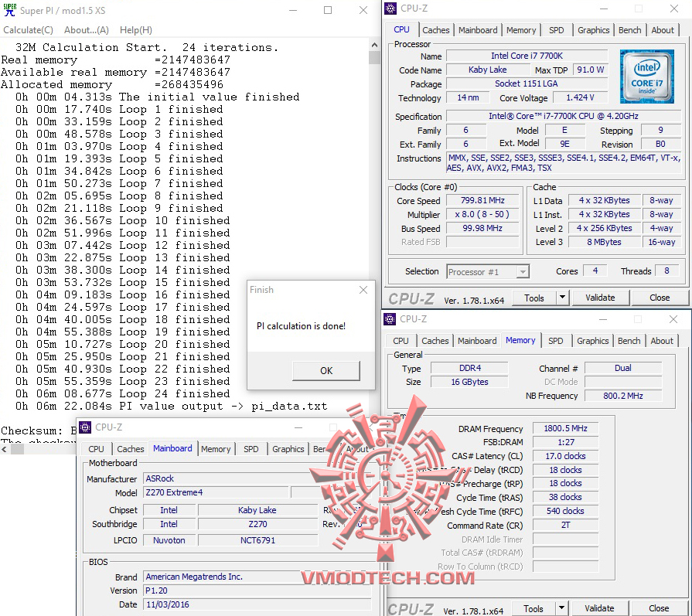Open the Tools dropdown below the CPU tab
This screenshot has width=692, height=616.
click(563, 298)
